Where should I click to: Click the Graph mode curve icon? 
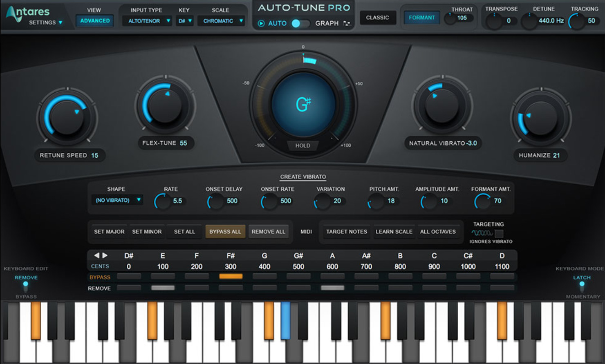pos(347,24)
